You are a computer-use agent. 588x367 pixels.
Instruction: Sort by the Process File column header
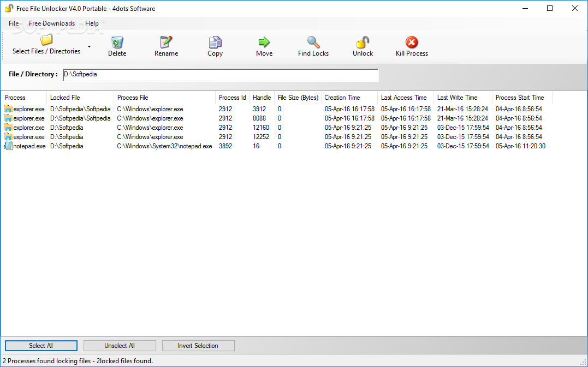165,98
